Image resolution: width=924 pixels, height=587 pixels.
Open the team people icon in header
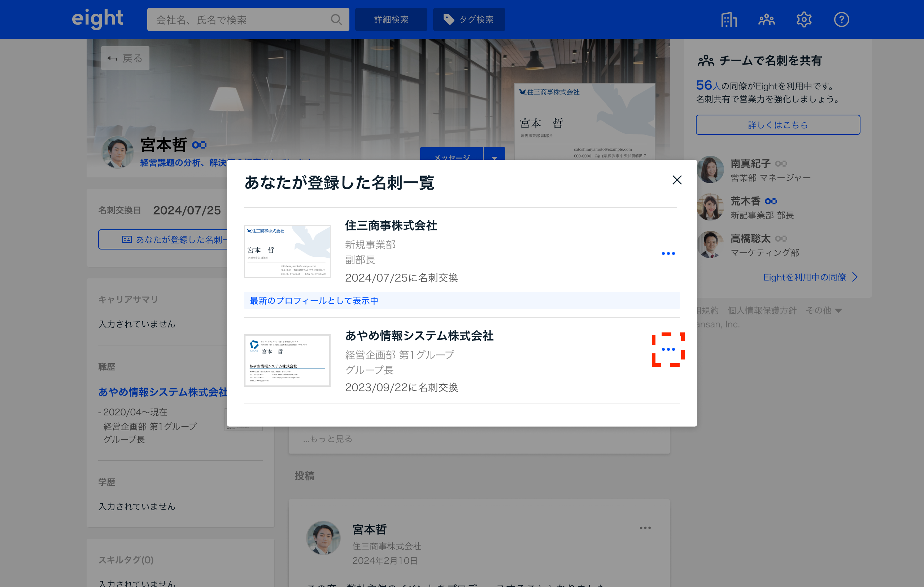766,19
